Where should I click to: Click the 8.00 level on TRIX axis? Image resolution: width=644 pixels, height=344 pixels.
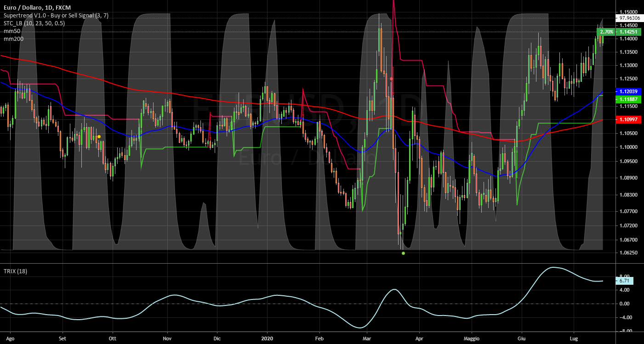624,277
